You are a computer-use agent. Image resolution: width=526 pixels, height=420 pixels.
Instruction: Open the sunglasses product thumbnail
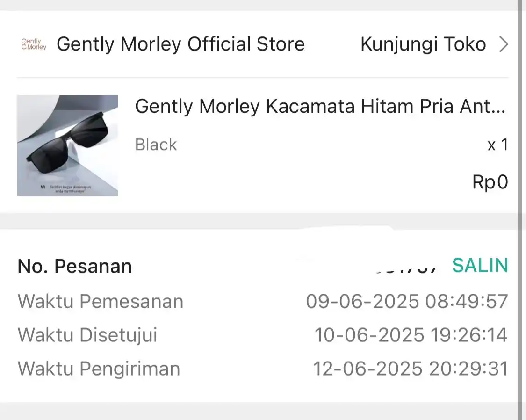click(x=67, y=145)
